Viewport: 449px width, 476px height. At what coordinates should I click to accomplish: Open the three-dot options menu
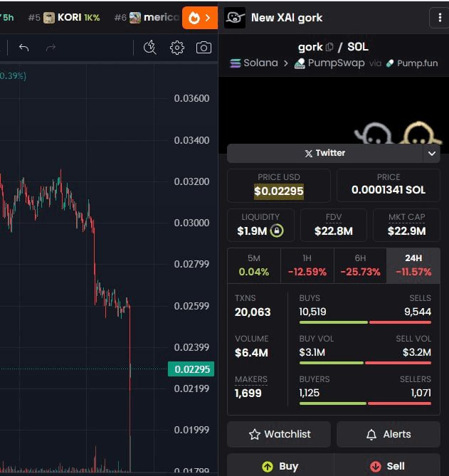[439, 18]
